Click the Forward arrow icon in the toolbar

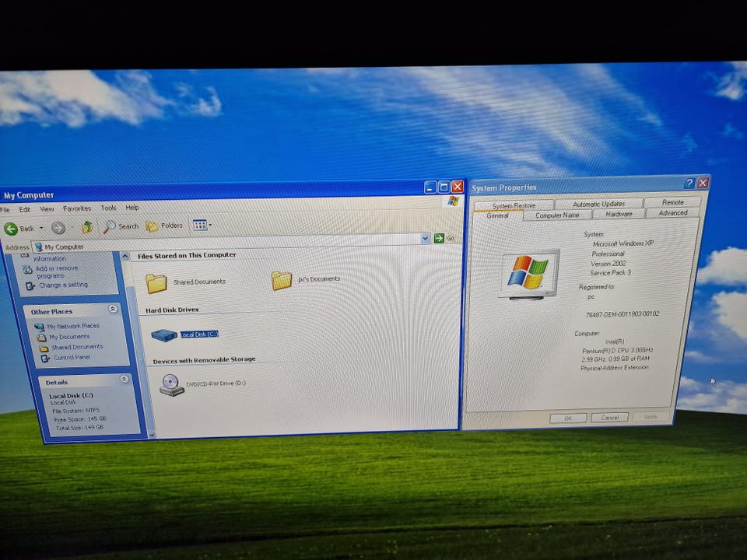[58, 228]
